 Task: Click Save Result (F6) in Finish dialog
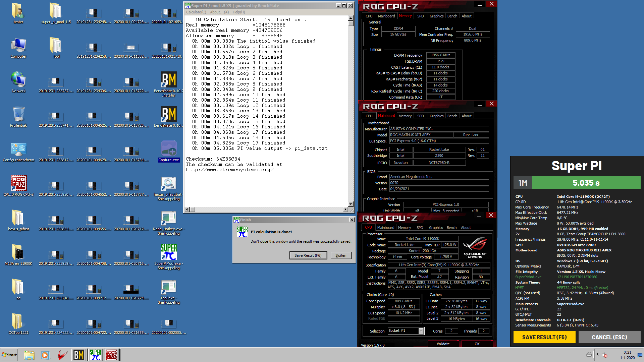pos(308,255)
